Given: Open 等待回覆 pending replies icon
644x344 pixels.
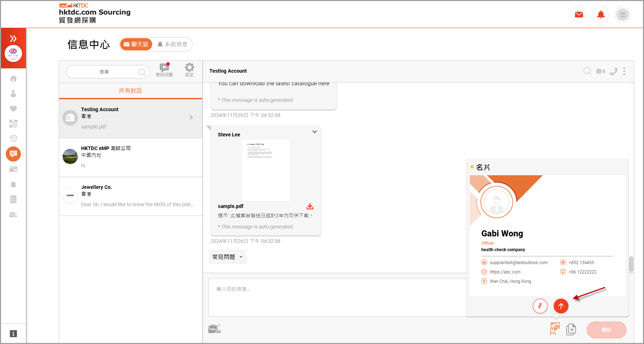Looking at the screenshot, I should pos(164,70).
